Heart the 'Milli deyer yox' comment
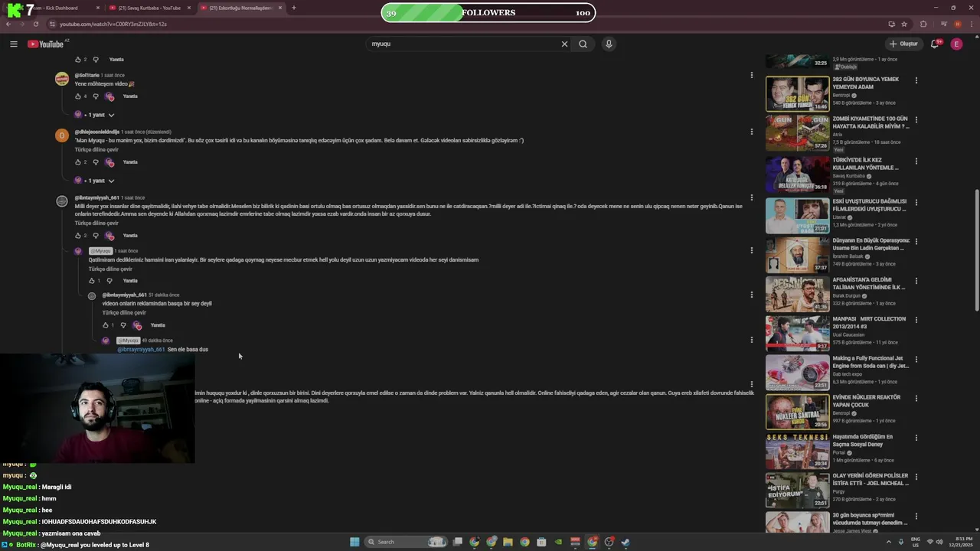 click(109, 236)
